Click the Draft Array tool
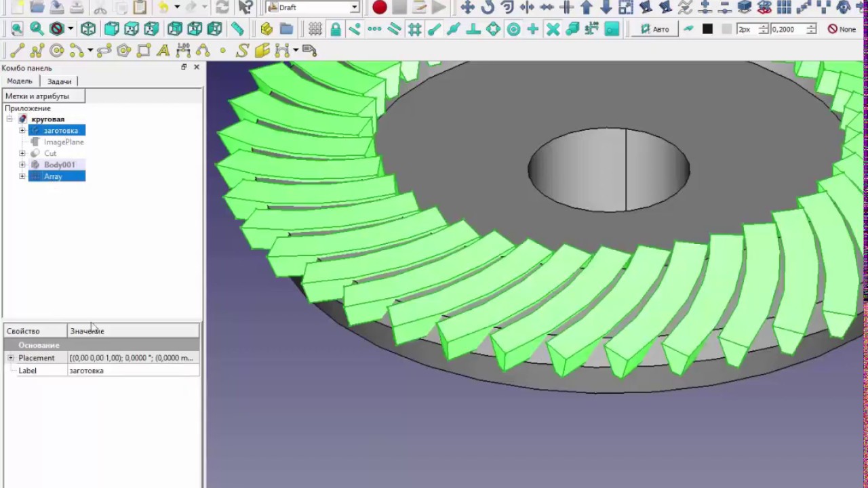The width and height of the screenshot is (868, 488). point(784,7)
